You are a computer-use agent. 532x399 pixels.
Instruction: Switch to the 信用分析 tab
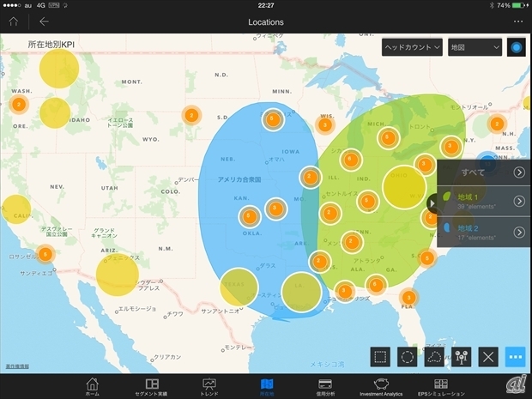point(325,387)
